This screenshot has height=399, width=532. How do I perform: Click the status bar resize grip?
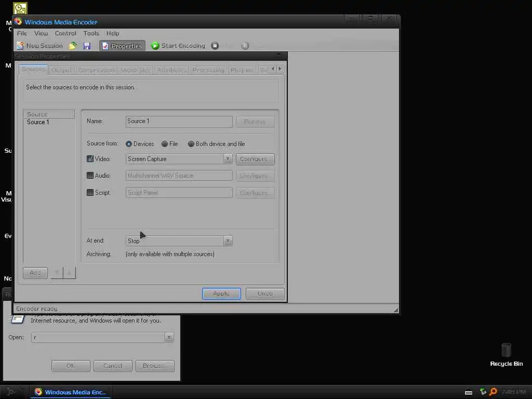pos(395,310)
